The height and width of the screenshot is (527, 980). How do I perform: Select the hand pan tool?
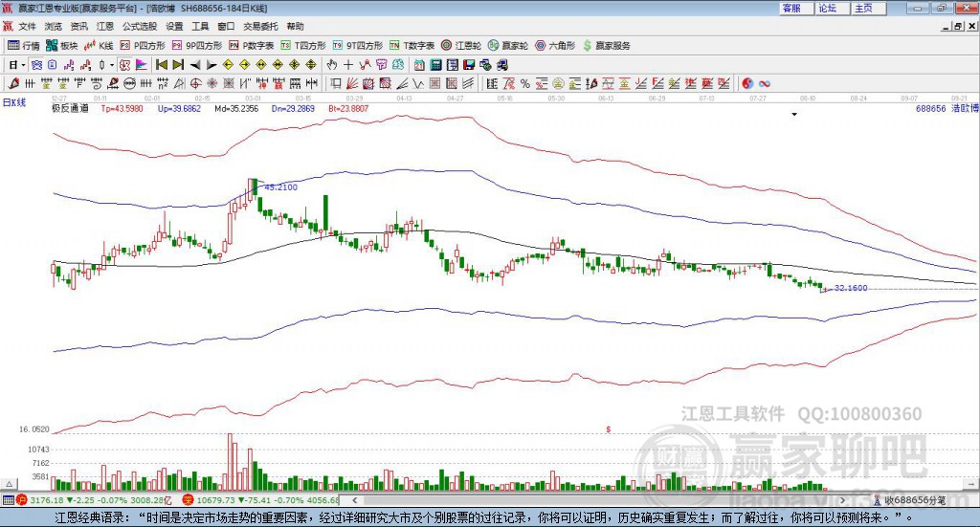point(332,65)
